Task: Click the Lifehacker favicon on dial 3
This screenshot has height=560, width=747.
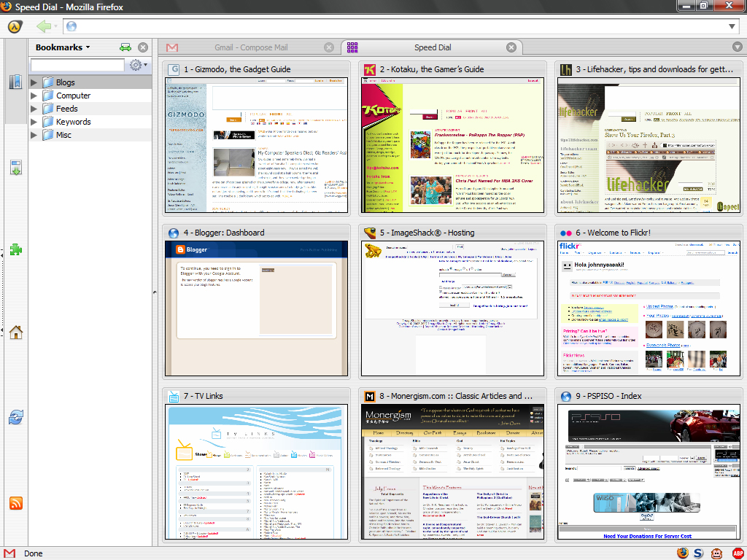Action: coord(566,69)
